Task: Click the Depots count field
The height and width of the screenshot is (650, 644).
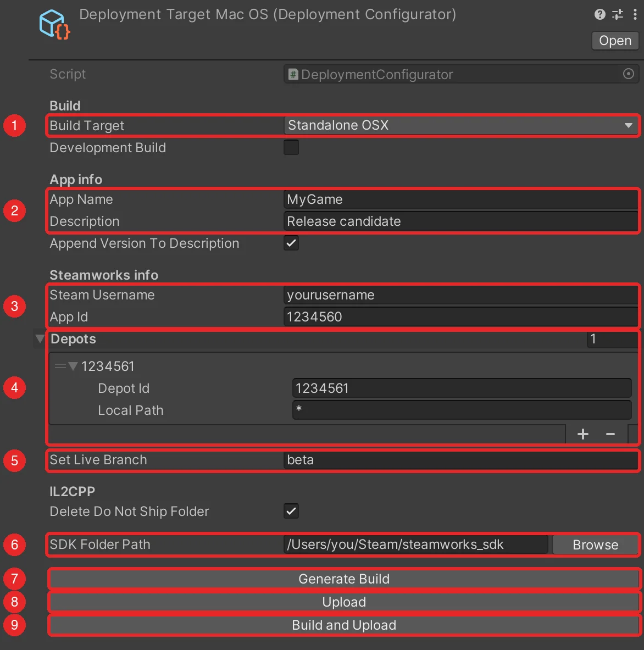Action: coord(612,339)
